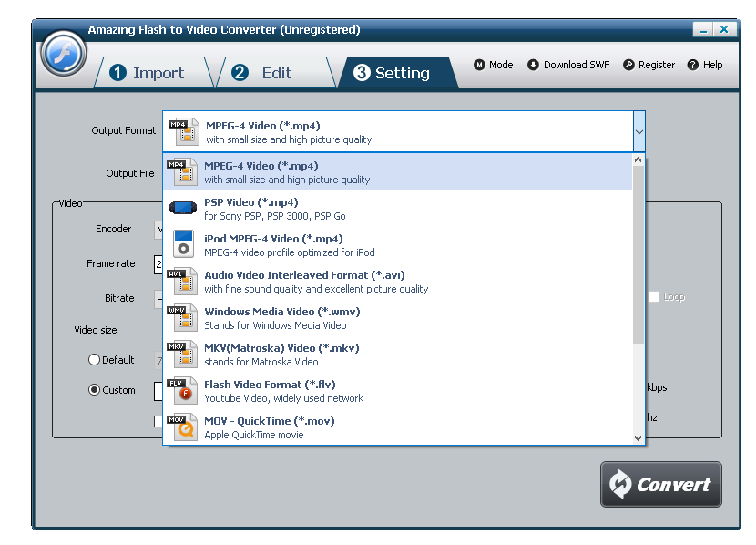Click the number 3 badge on Setting tab
Screen dimensions: 756x545
coord(363,73)
